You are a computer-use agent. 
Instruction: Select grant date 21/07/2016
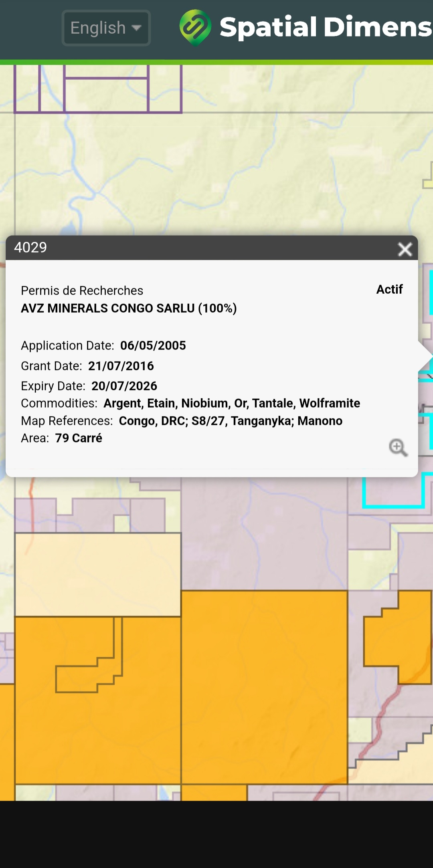[x=121, y=366]
